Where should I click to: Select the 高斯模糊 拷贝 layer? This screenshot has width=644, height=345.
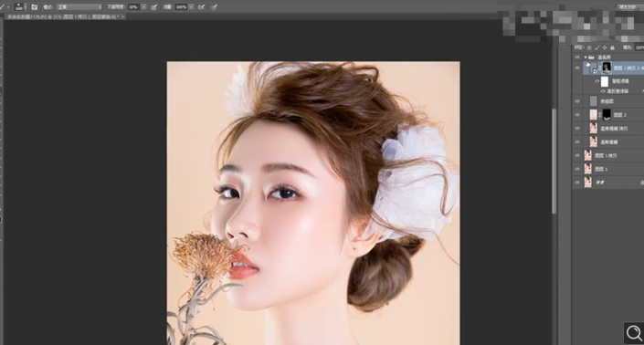(614, 129)
